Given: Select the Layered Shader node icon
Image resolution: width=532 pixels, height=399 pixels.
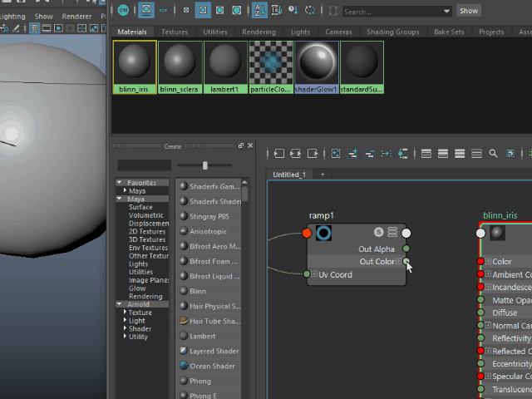Looking at the screenshot, I should (x=183, y=351).
